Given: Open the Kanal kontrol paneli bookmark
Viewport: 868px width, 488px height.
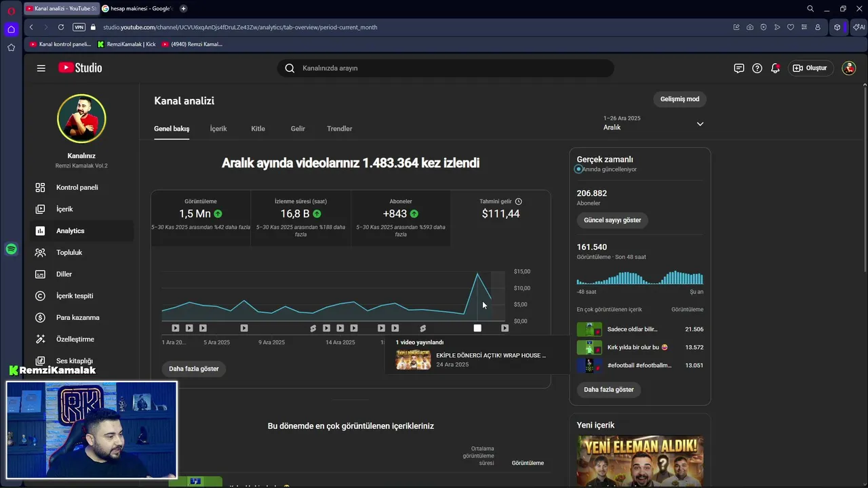Looking at the screenshot, I should 60,44.
